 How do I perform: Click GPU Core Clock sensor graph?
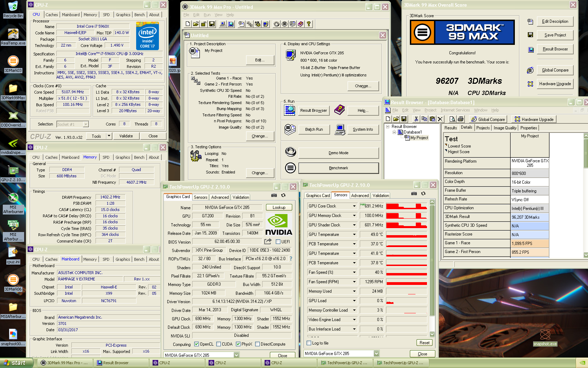(x=406, y=206)
